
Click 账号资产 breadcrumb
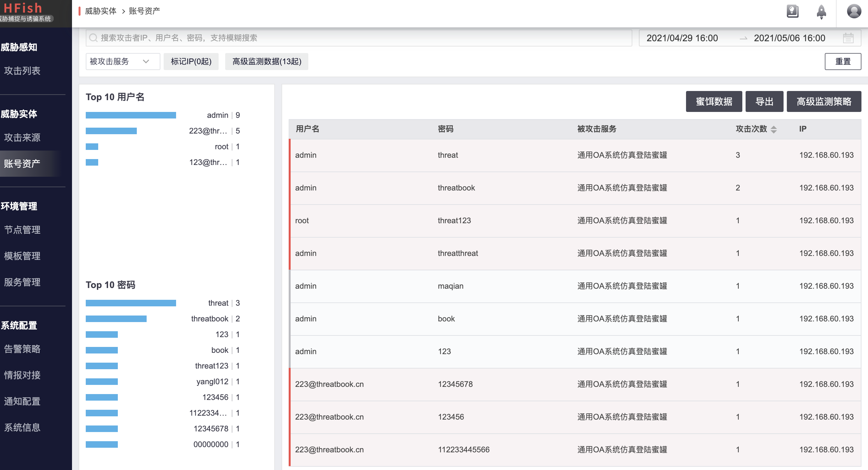[144, 11]
